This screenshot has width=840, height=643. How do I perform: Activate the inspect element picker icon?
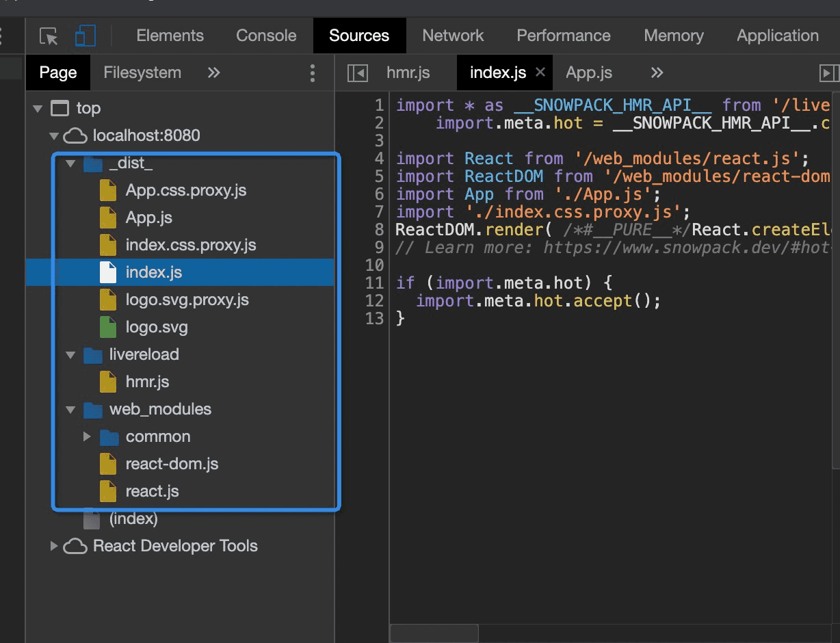click(49, 36)
